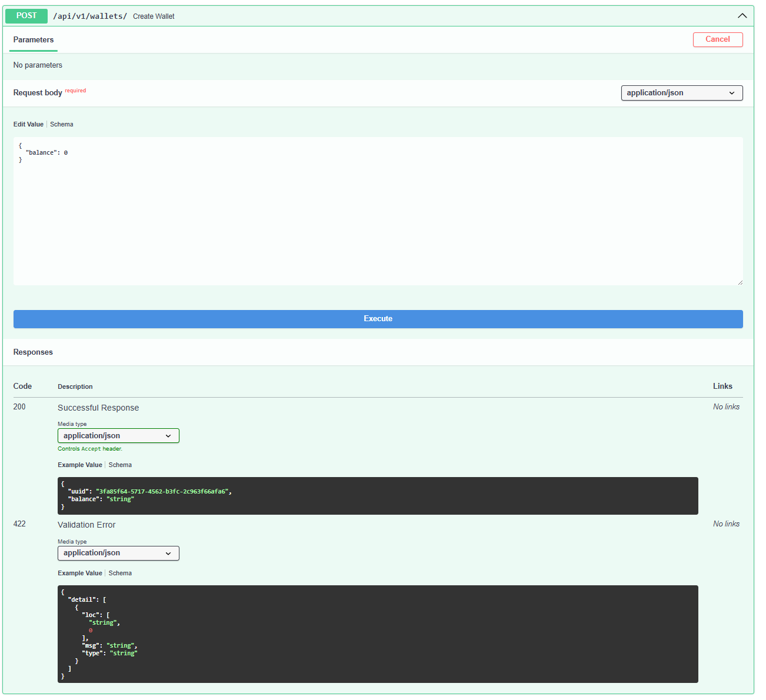
Task: Open the 422 response media type dropdown
Action: 118,553
